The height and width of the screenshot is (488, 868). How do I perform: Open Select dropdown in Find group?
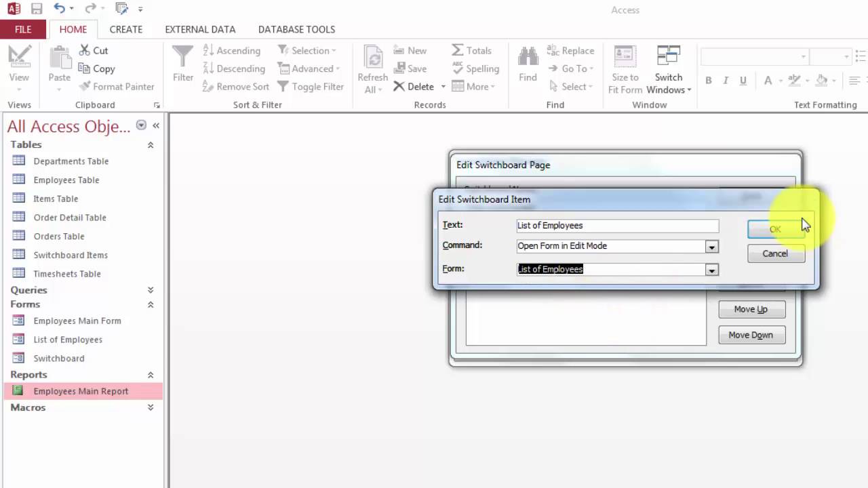(x=570, y=87)
